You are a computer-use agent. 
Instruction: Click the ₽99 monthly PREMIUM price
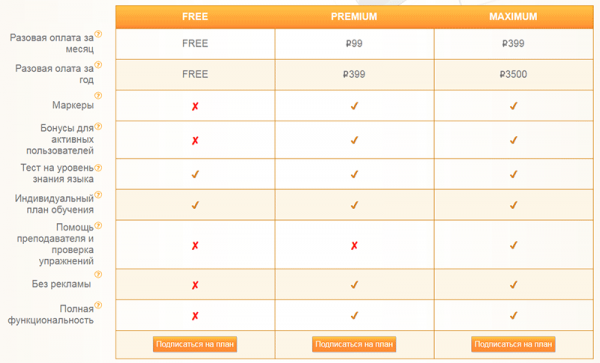[354, 44]
